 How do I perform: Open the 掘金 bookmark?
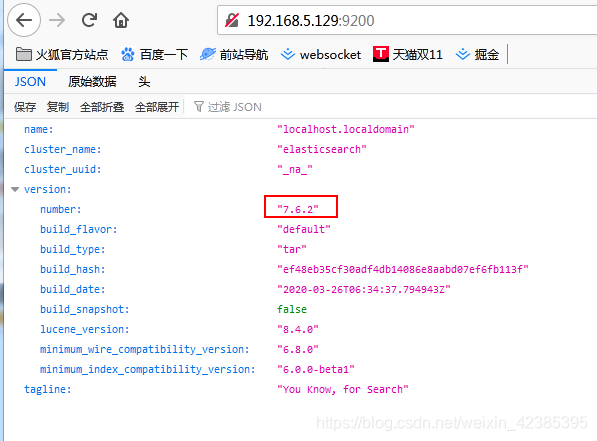click(x=477, y=54)
